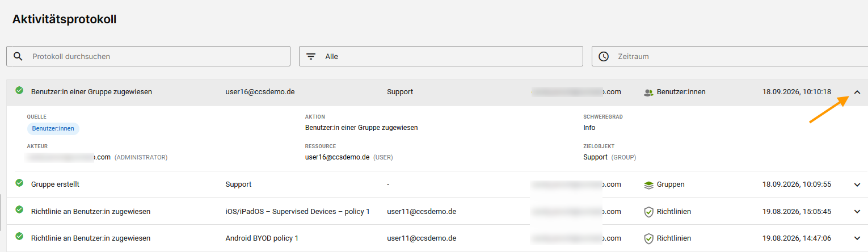868x252 pixels.
Task: Click the Aktivitätsprotokoll heading
Action: (64, 19)
